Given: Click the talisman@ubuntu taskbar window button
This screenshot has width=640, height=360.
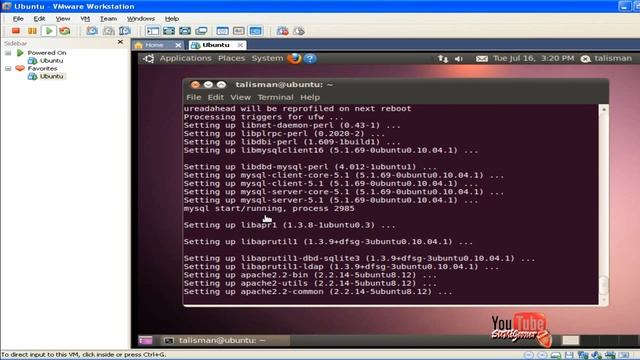Looking at the screenshot, I should (x=224, y=340).
